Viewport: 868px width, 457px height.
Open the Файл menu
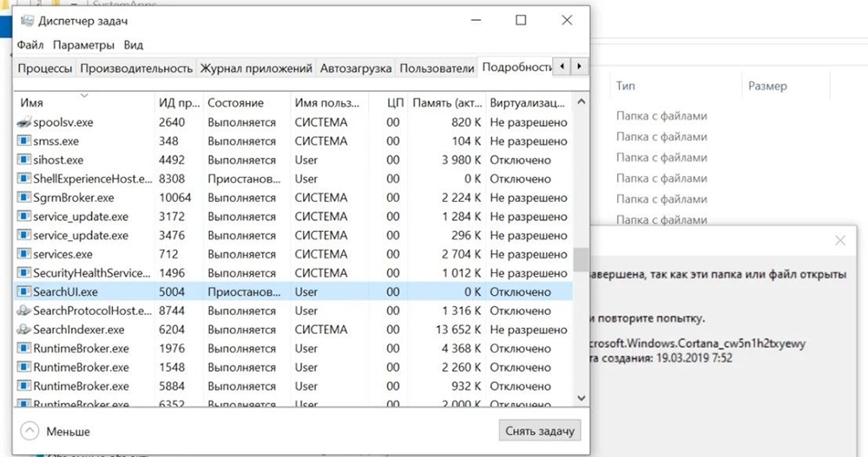pos(30,45)
